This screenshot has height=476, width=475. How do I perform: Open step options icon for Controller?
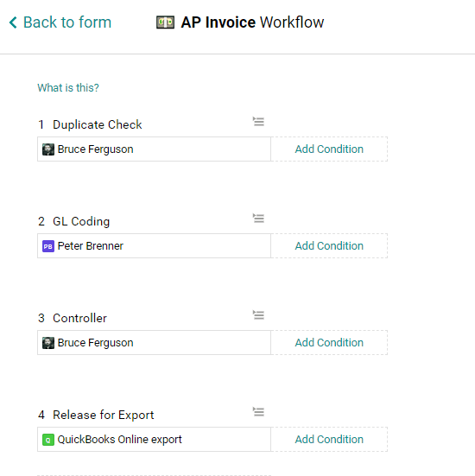[x=258, y=314]
